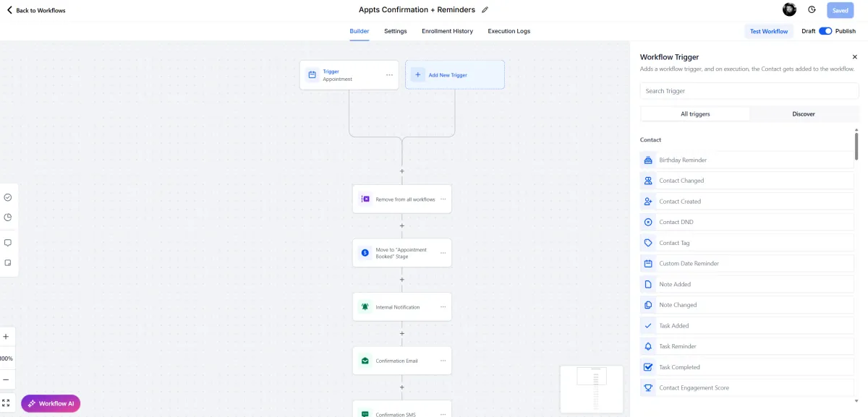The image size is (868, 417).
Task: Toggle the Draft/Publish switch
Action: tap(825, 31)
